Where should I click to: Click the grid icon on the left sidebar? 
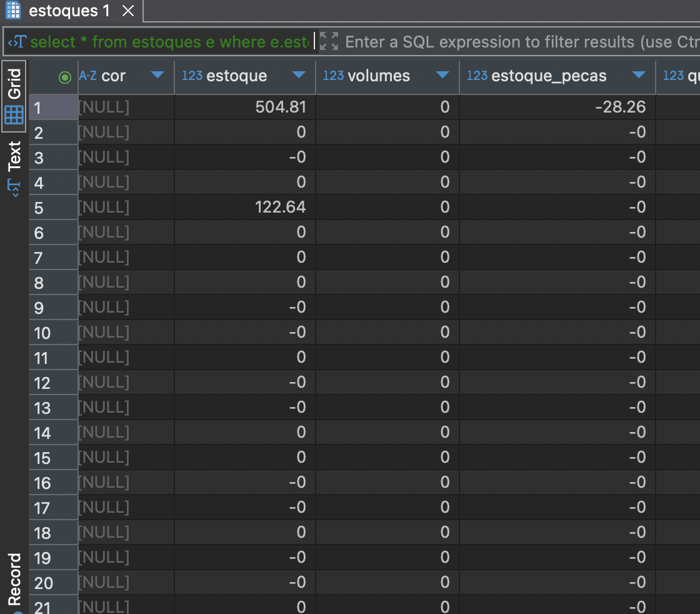click(x=14, y=114)
